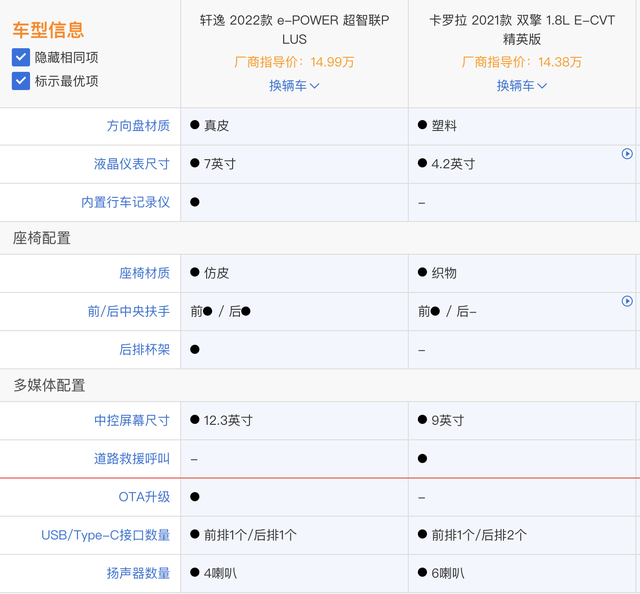
Task: Click 厂商指导价 14.38万 price
Action: 522,62
